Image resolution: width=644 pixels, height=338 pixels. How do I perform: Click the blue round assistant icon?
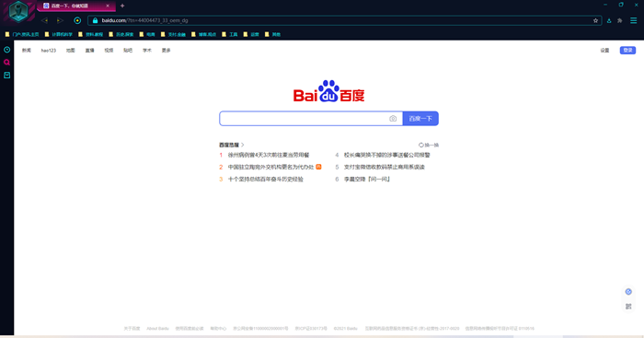628,292
